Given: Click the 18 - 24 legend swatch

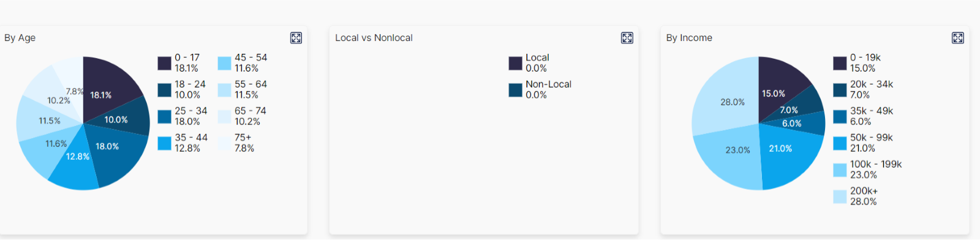Looking at the screenshot, I should 164,90.
